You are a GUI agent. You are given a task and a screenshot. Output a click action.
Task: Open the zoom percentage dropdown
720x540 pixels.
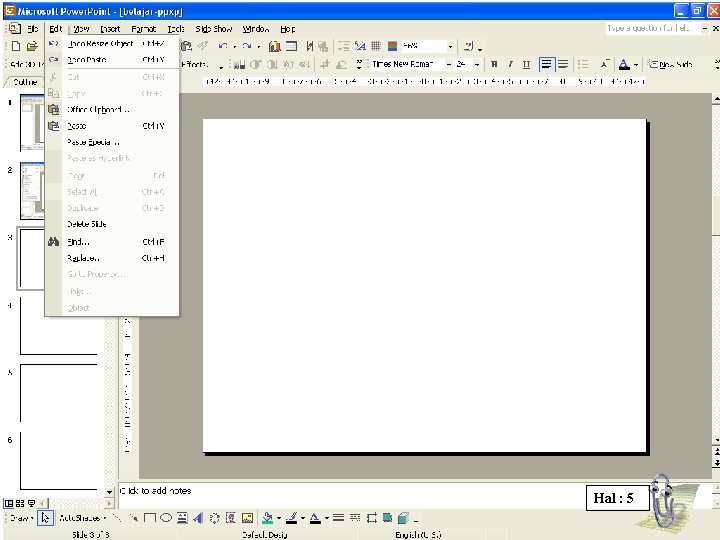point(451,46)
